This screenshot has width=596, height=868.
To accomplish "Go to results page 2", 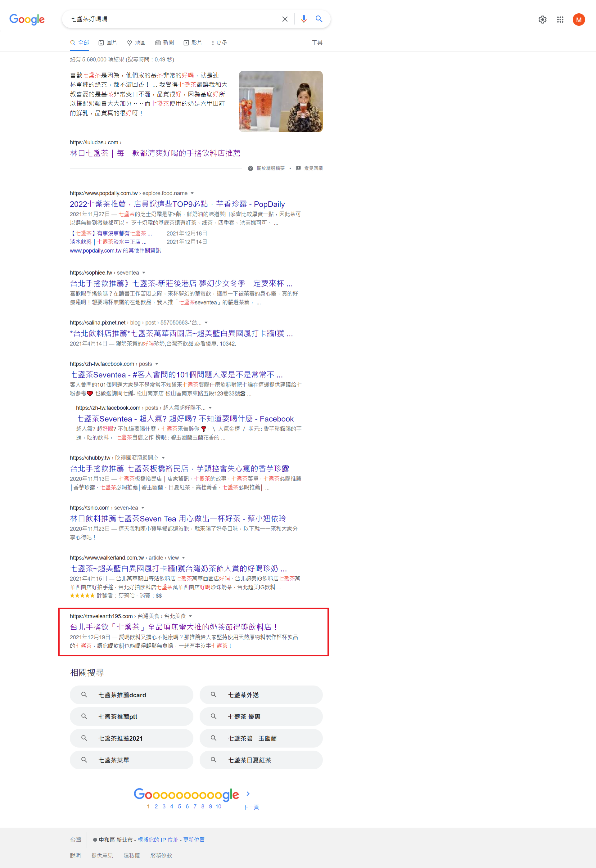I will [x=156, y=806].
